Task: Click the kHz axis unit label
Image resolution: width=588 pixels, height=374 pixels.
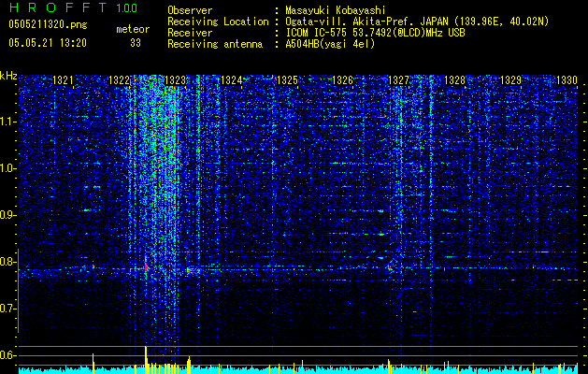Action: coord(8,76)
